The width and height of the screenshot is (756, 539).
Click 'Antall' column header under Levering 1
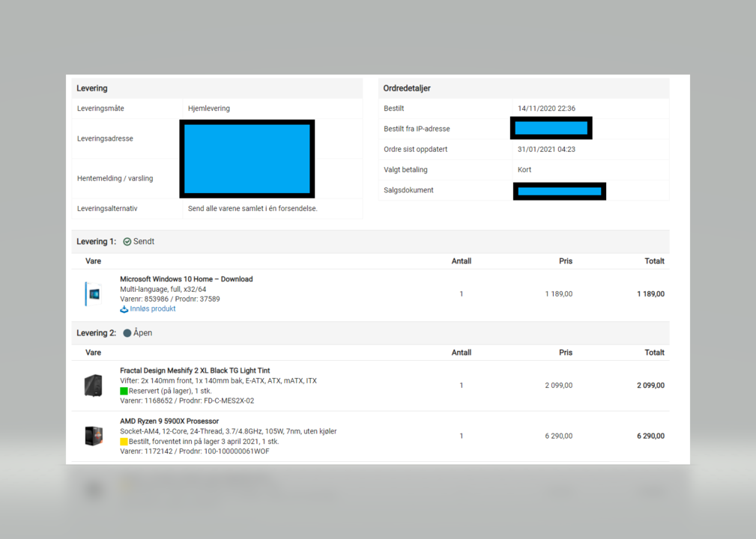point(462,261)
